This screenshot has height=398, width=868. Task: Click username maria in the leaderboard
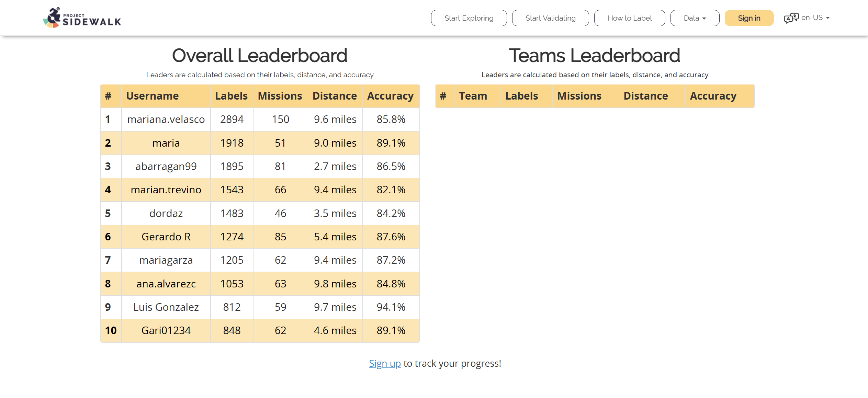click(166, 143)
